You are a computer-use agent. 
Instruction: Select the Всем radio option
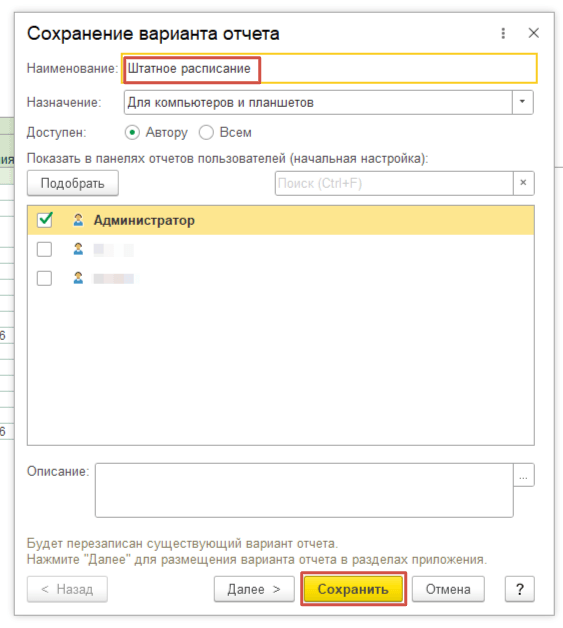[206, 133]
